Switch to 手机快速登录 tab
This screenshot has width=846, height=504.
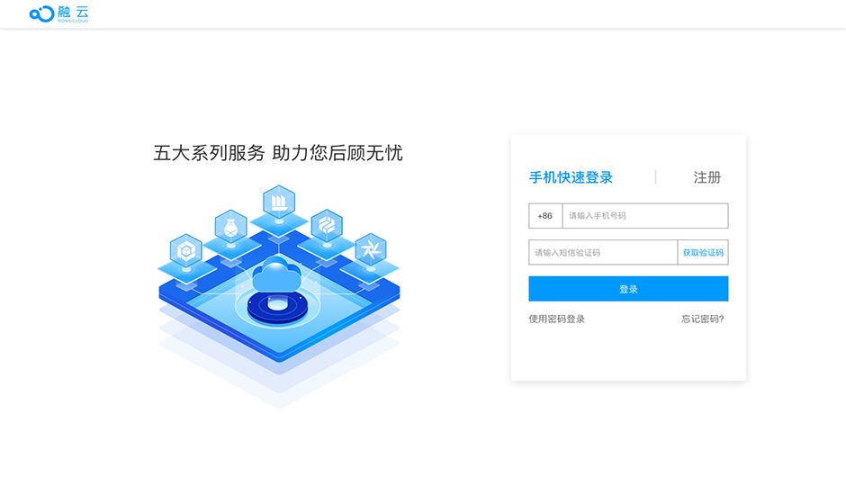tap(571, 177)
